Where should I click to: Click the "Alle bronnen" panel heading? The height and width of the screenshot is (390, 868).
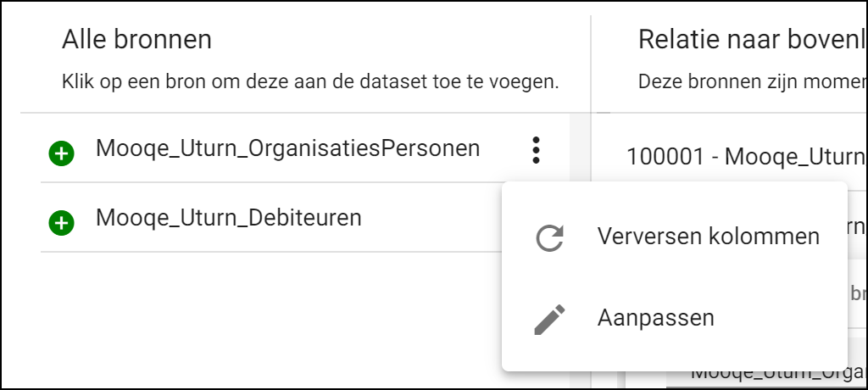[136, 39]
